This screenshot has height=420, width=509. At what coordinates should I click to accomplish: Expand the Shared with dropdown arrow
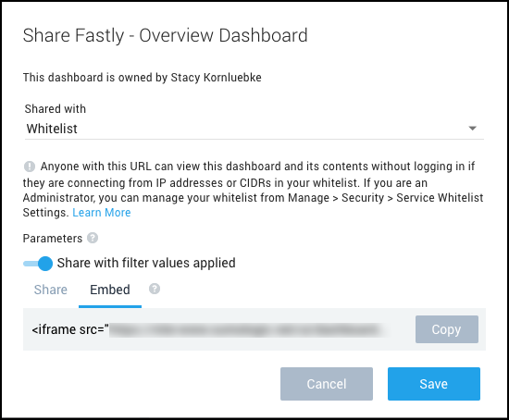point(473,129)
